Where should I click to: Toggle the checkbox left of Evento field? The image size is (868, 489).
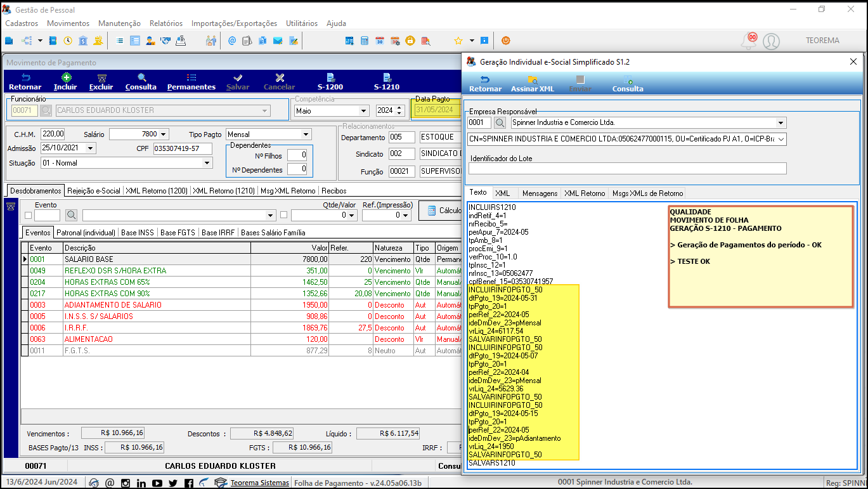click(28, 216)
